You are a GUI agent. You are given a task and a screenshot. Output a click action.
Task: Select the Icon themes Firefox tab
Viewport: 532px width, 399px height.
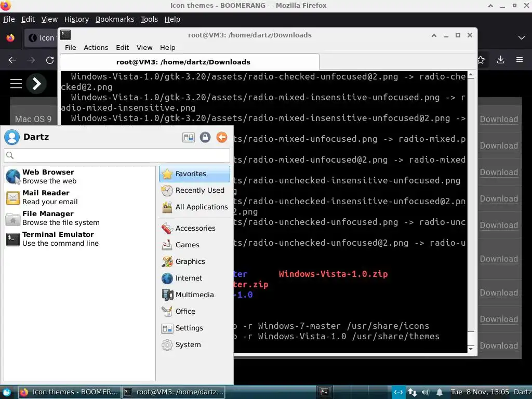click(x=41, y=37)
